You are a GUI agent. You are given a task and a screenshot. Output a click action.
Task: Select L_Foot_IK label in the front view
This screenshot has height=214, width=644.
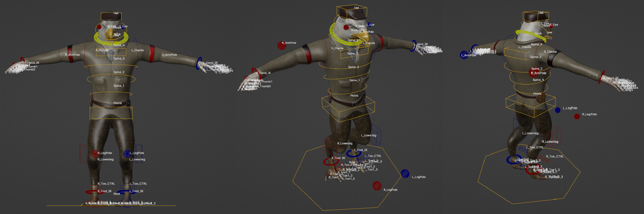pos(137,191)
